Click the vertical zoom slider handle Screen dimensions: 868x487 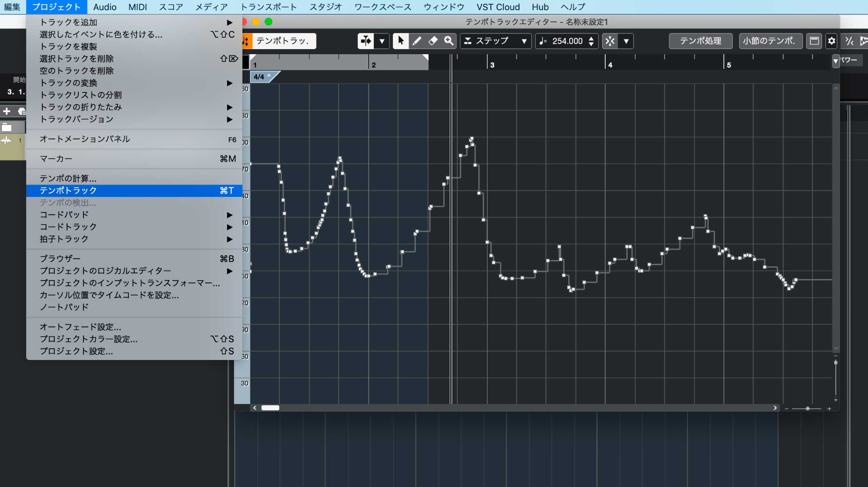click(836, 362)
